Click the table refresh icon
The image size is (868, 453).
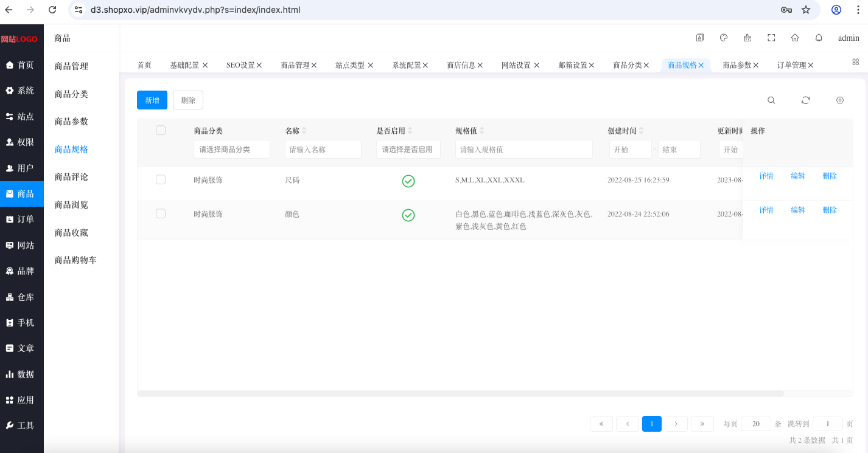pos(805,100)
